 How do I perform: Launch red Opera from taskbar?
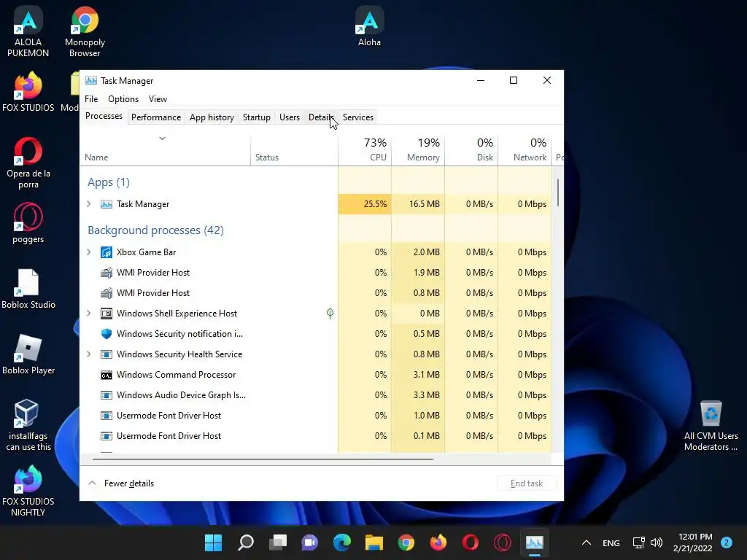(471, 542)
